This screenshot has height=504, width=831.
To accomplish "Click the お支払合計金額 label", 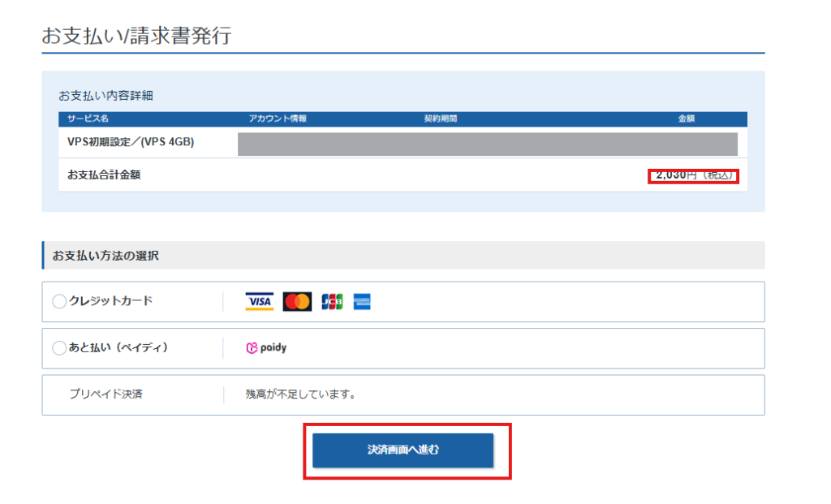I will pyautogui.click(x=104, y=174).
